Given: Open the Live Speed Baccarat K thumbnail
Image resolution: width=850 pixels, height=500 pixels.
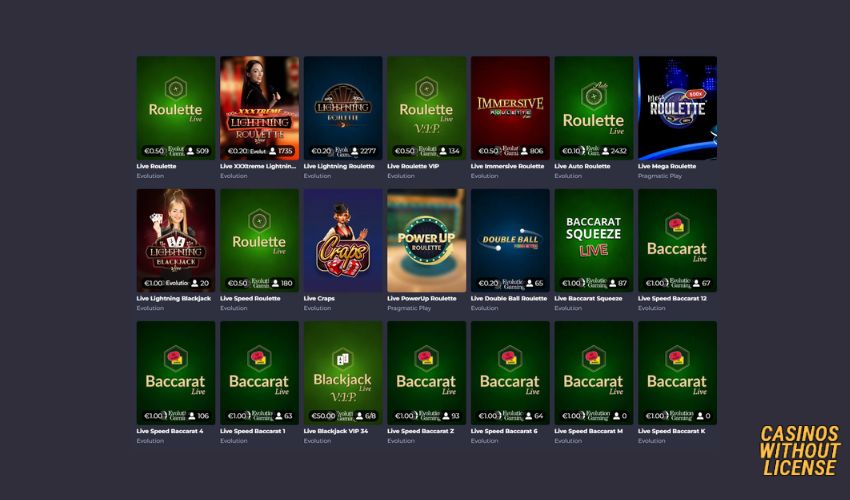Looking at the screenshot, I should point(678,373).
